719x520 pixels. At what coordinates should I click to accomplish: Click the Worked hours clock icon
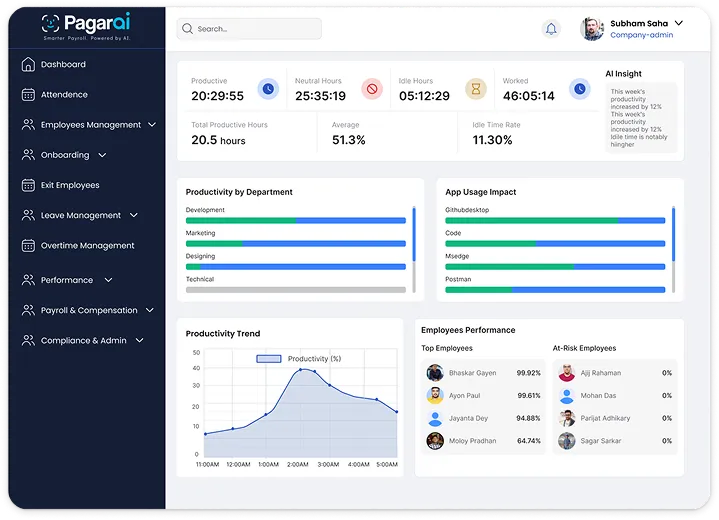579,89
